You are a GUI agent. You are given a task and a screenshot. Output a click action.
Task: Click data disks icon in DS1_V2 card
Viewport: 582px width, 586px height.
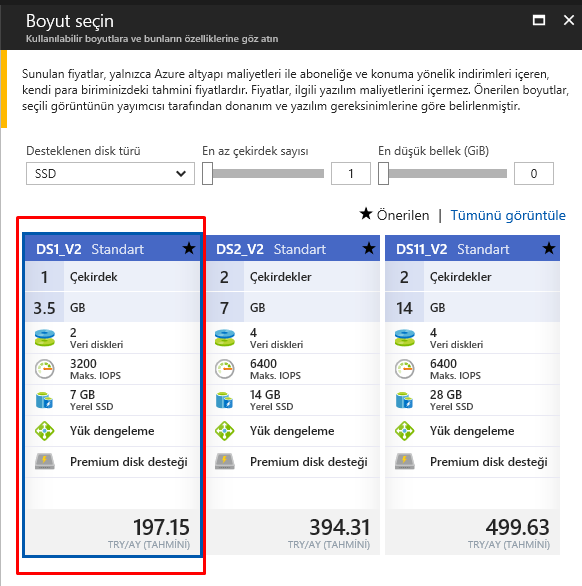pyautogui.click(x=44, y=338)
